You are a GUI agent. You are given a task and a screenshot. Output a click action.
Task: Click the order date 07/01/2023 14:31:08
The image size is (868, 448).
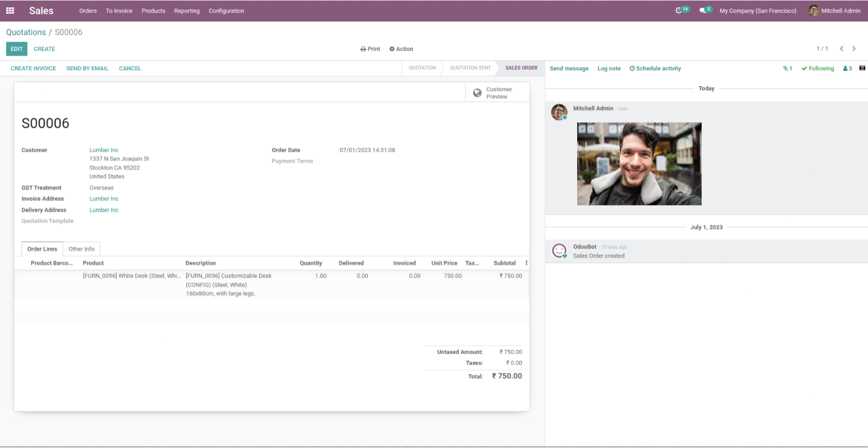click(367, 150)
